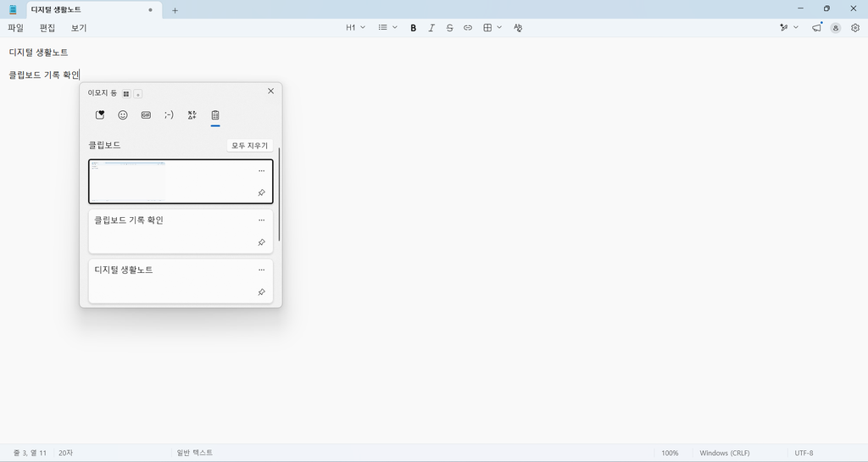
Task: Switch to the kaomoji ;-) tab
Action: pyautogui.click(x=169, y=115)
